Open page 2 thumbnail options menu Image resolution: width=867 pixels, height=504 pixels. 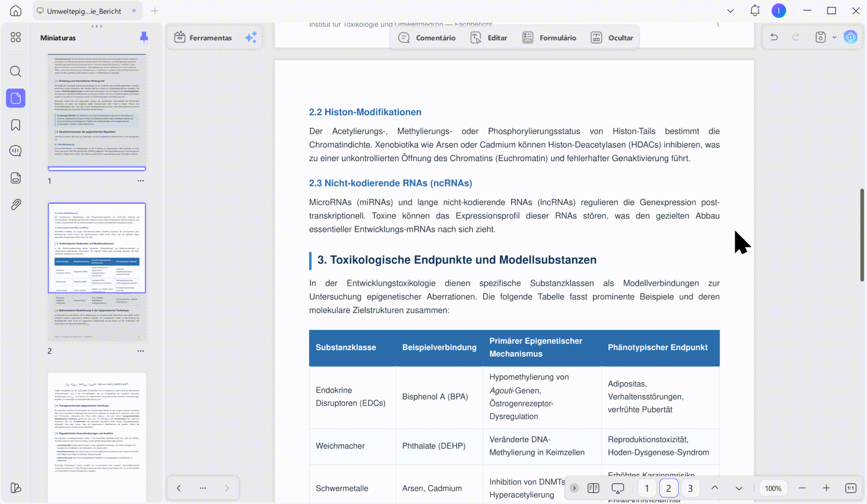[141, 351]
